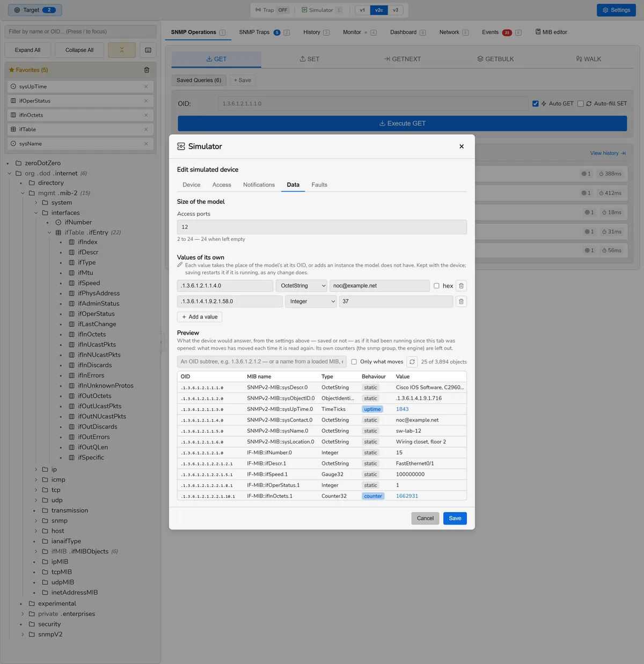This screenshot has width=644, height=664.
Task: Delete the .1.3.6.1.4.1.9.2.1.58.0 value row
Action: (x=461, y=301)
